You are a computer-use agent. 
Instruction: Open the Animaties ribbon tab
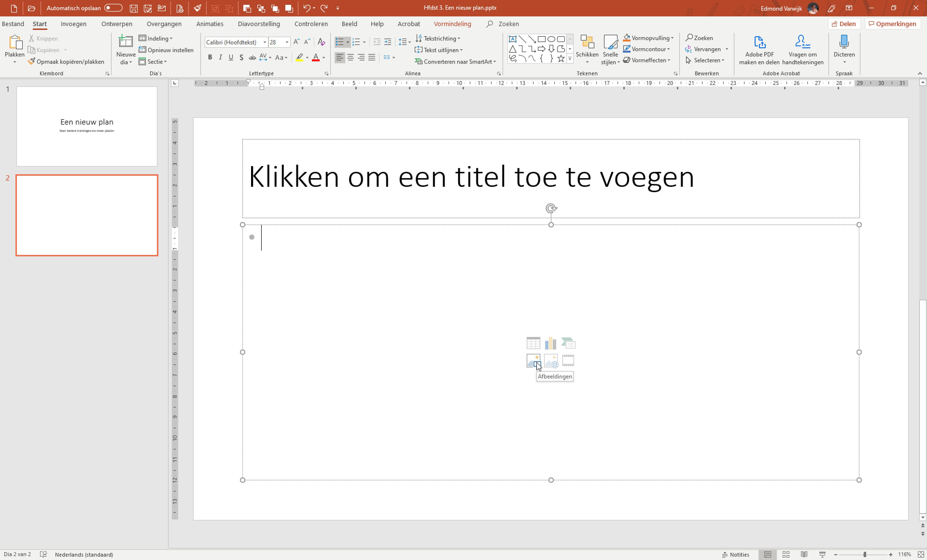pyautogui.click(x=210, y=24)
